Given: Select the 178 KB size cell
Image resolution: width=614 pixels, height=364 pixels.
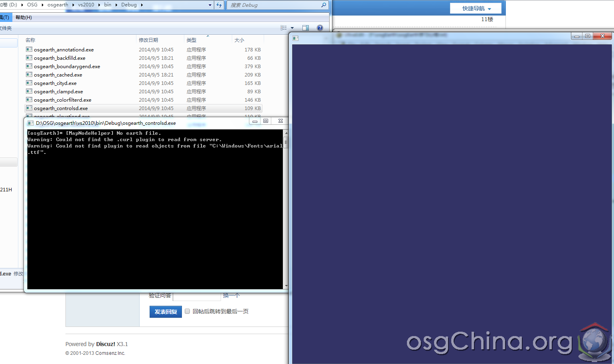Looking at the screenshot, I should click(x=253, y=49).
